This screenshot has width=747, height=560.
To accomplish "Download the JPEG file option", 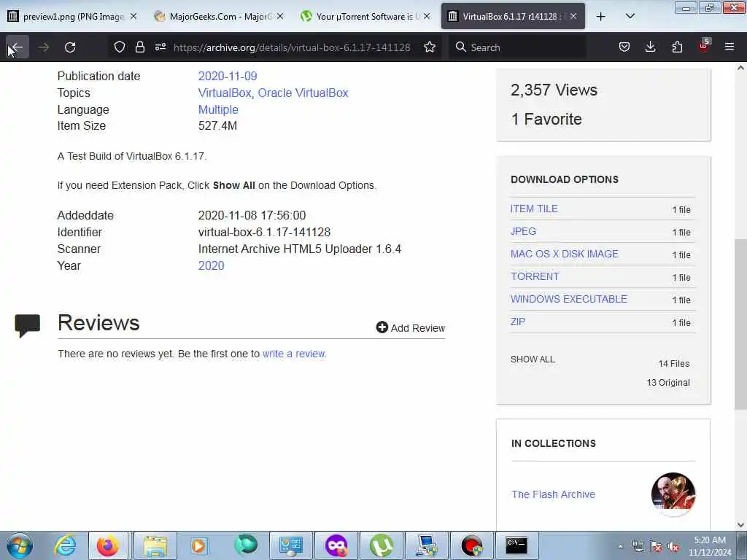I will (523, 231).
